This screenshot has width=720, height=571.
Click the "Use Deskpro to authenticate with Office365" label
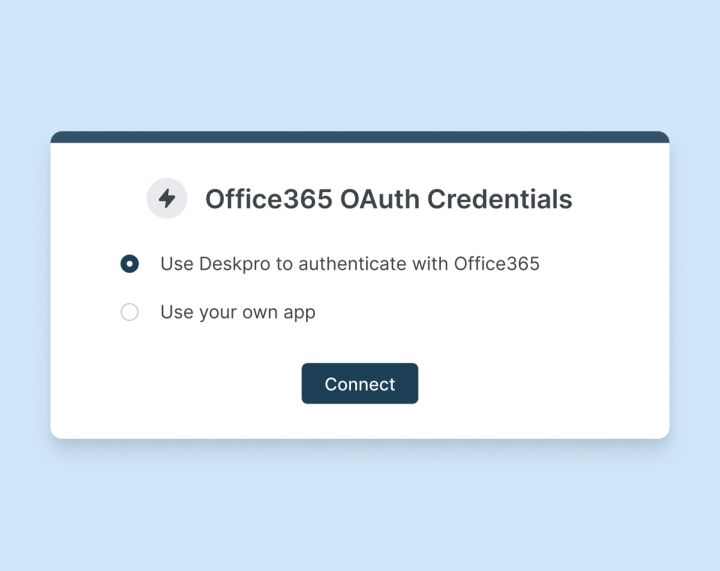(349, 264)
